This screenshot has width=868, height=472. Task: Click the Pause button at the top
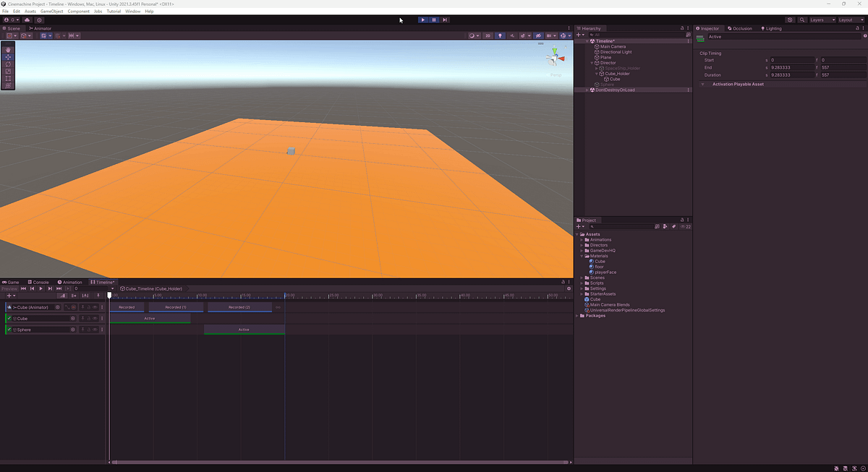pos(433,20)
